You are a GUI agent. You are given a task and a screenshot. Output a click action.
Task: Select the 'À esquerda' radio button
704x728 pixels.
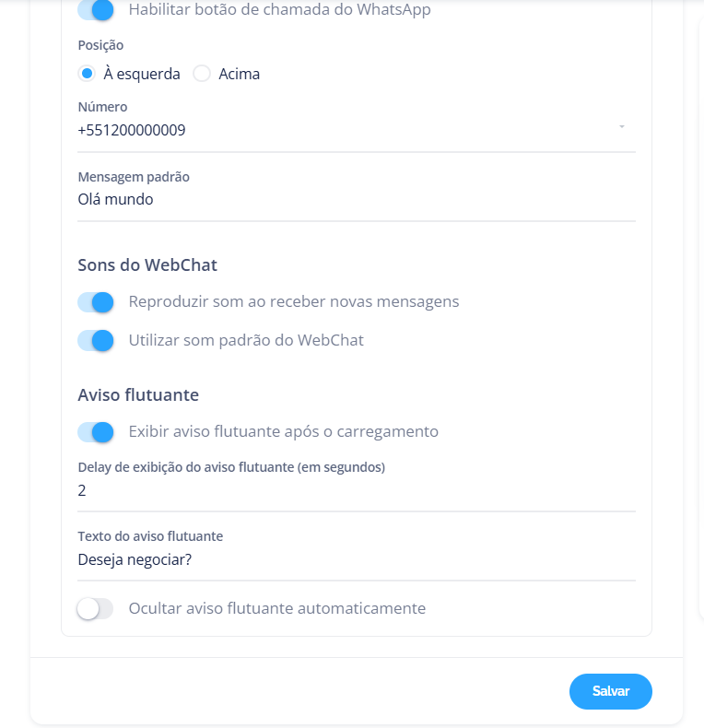pyautogui.click(x=88, y=74)
